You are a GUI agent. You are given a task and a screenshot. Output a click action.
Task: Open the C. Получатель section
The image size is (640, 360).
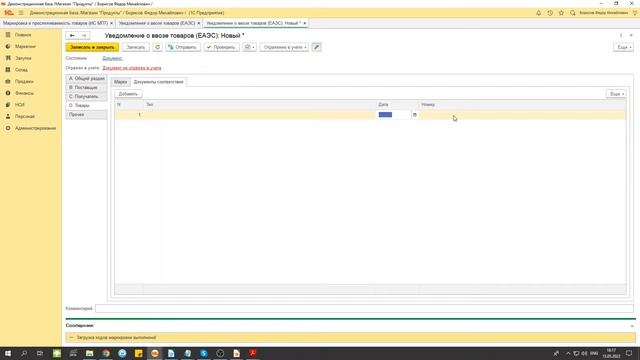87,96
